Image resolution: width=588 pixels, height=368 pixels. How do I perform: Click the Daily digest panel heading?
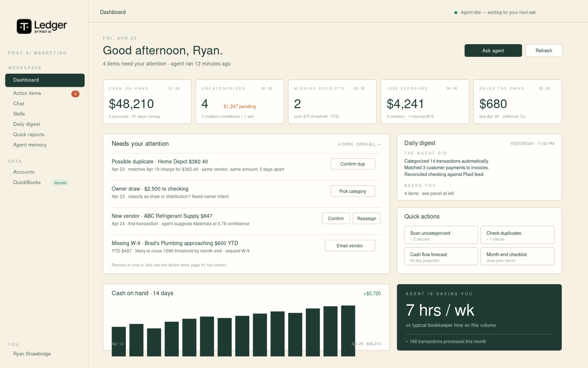click(x=420, y=143)
